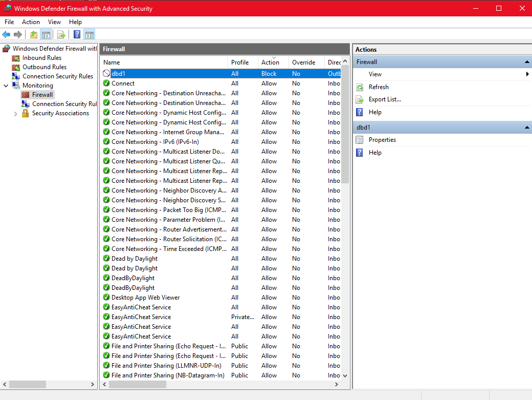Open the Action menu
Viewport: 532px width, 400px height.
coord(31,22)
